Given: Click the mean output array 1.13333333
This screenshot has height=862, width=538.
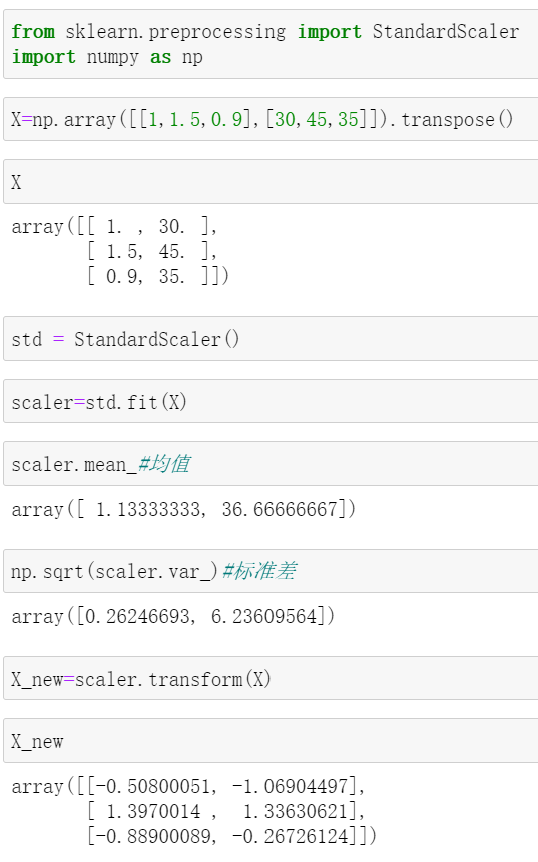Looking at the screenshot, I should click(x=184, y=509).
